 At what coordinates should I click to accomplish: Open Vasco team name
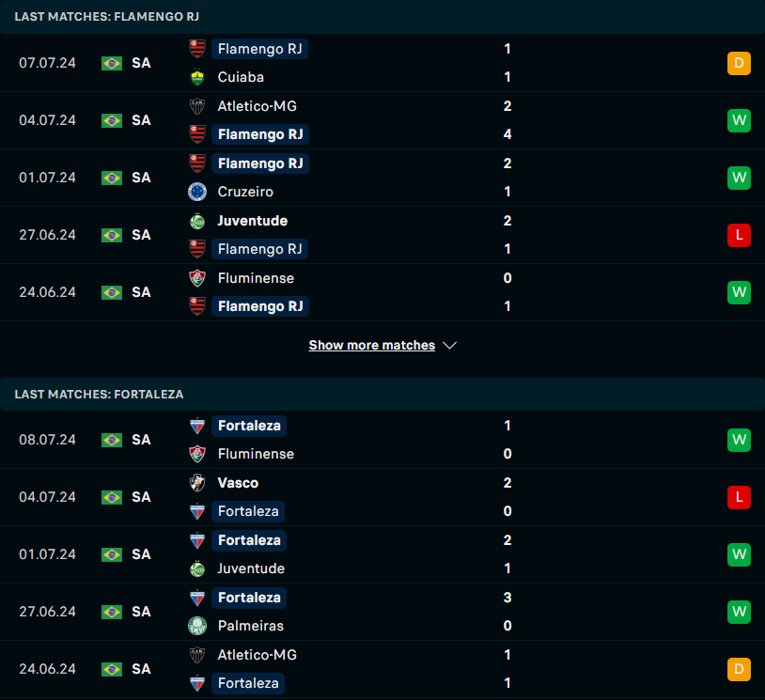[x=238, y=483]
